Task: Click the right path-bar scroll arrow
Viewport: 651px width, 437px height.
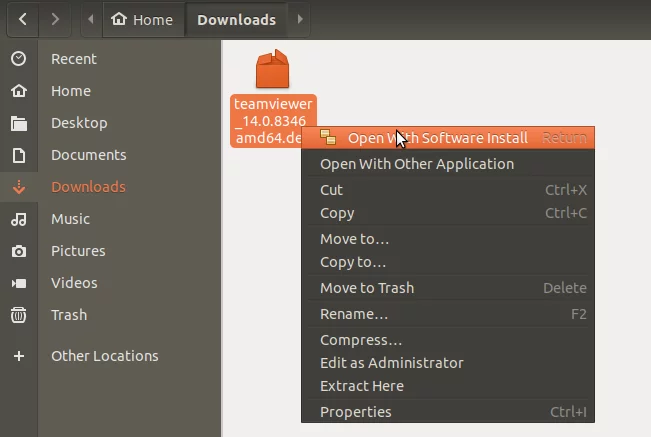Action: coord(300,19)
